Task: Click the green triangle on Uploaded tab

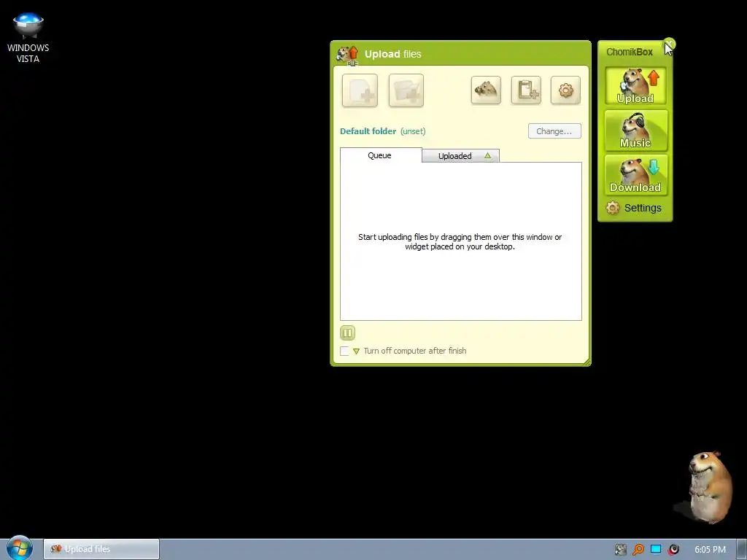Action: tap(487, 155)
